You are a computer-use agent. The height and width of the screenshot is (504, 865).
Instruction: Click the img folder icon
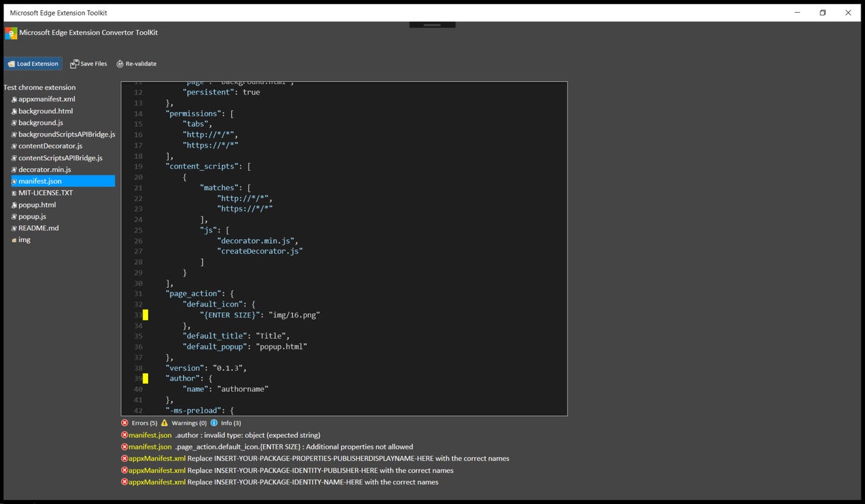point(14,239)
